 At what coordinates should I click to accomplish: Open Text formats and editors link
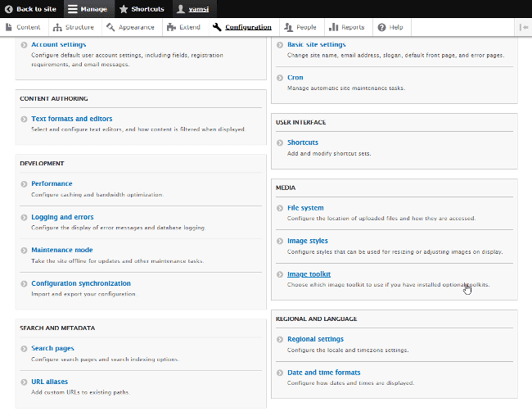coord(71,119)
